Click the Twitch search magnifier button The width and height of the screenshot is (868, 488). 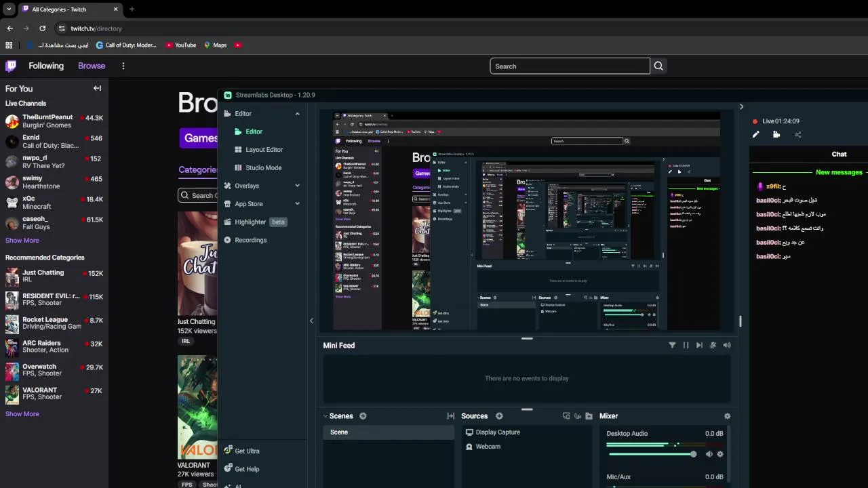(658, 66)
